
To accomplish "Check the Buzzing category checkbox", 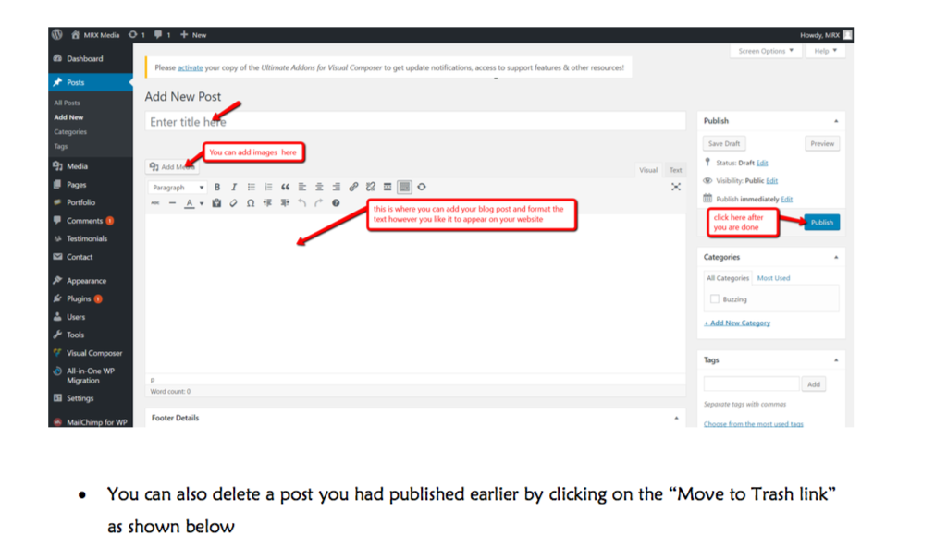I will [x=714, y=299].
